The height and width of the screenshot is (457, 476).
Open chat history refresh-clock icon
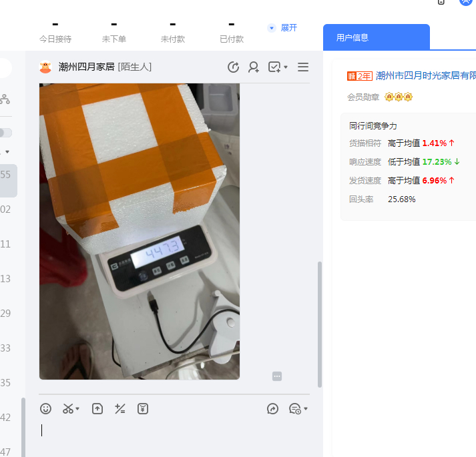pos(233,67)
